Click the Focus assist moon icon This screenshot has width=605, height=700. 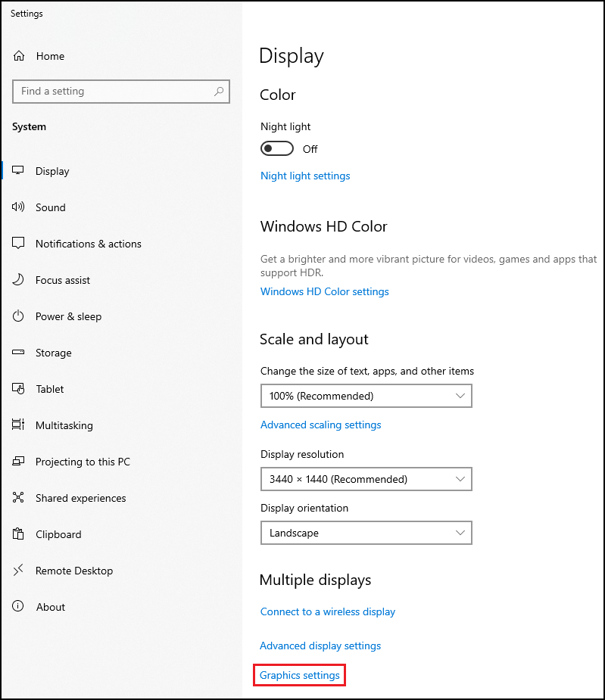pos(19,280)
